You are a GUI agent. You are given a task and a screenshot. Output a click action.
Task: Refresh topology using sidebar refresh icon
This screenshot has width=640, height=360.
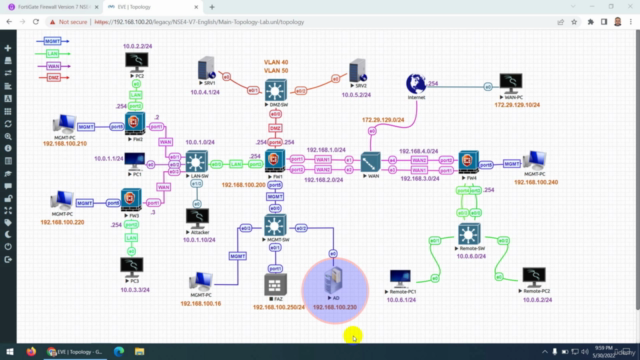pos(8,124)
